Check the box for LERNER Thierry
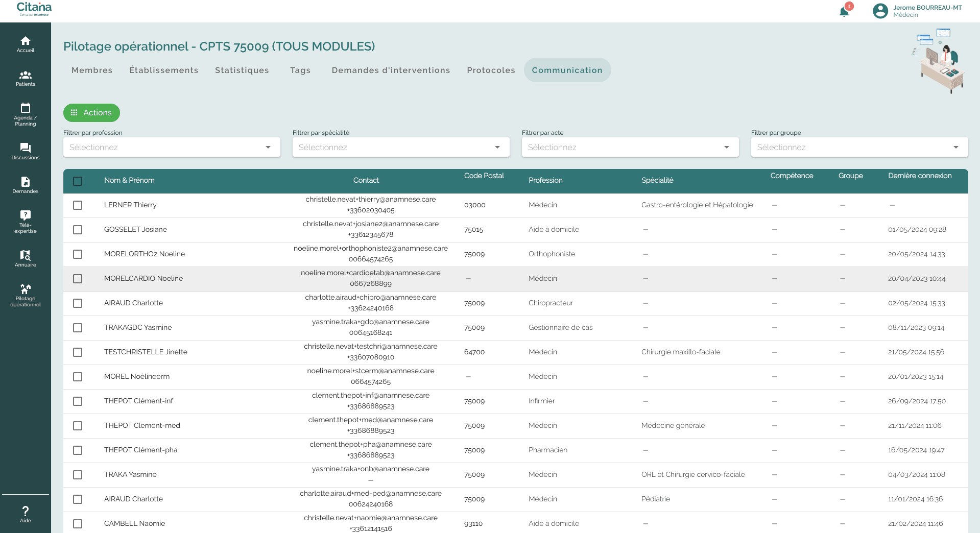Image resolution: width=980 pixels, height=533 pixels. tap(78, 205)
